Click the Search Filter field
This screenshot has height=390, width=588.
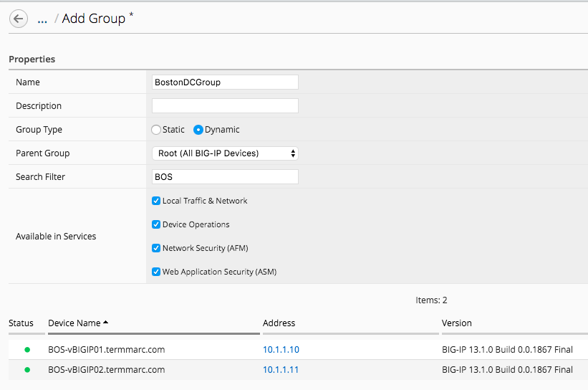(225, 177)
